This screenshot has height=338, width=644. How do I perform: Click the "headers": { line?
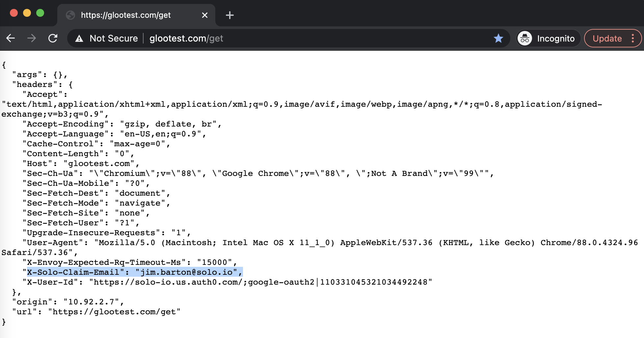tap(42, 84)
